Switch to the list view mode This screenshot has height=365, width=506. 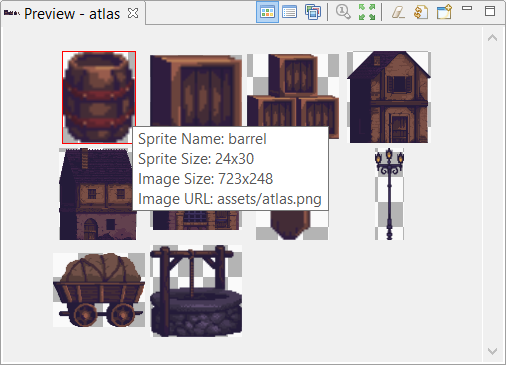pos(289,12)
